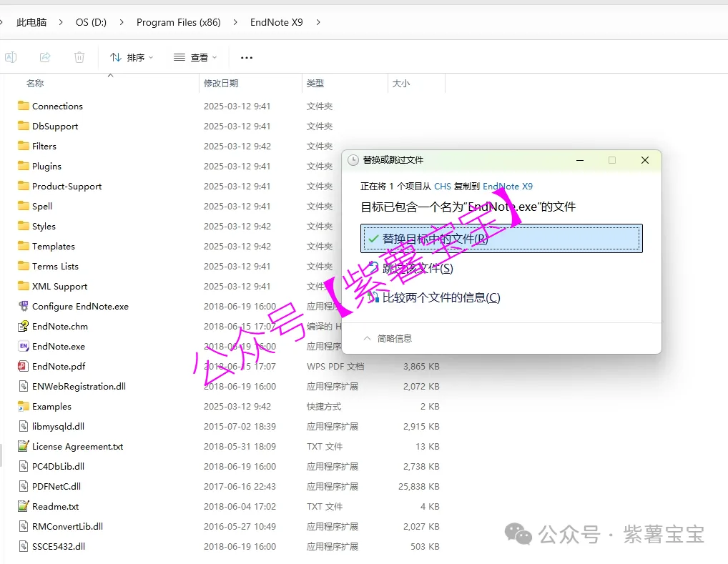Open the 查看 view dropdown
The height and width of the screenshot is (564, 728).
click(x=195, y=57)
